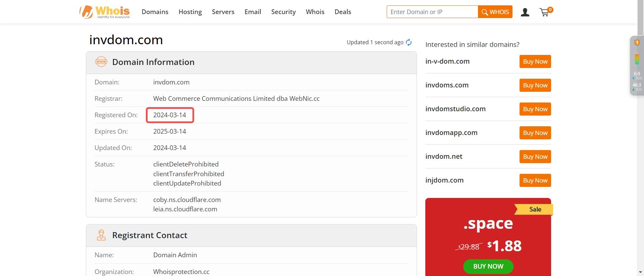Click name server leia.ns.cloudflare.com
Image resolution: width=644 pixels, height=276 pixels.
[185, 209]
